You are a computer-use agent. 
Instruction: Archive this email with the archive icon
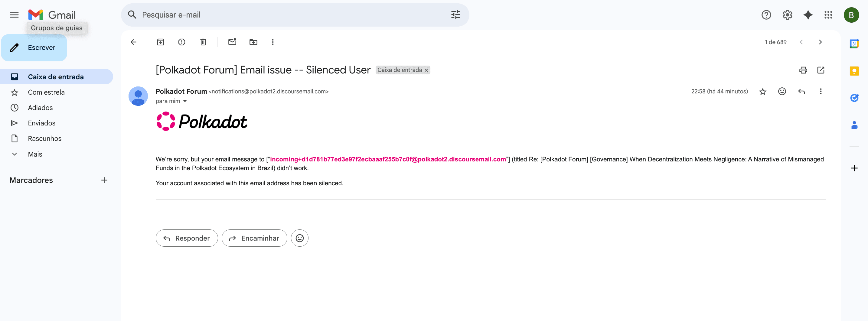[160, 42]
